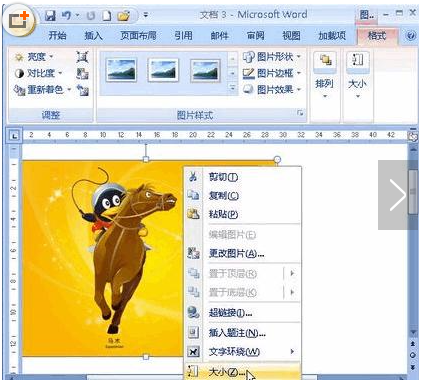Viewport: 429px width, 380px height.
Task: Click the Open folder icon
Action: pyautogui.click(x=124, y=15)
